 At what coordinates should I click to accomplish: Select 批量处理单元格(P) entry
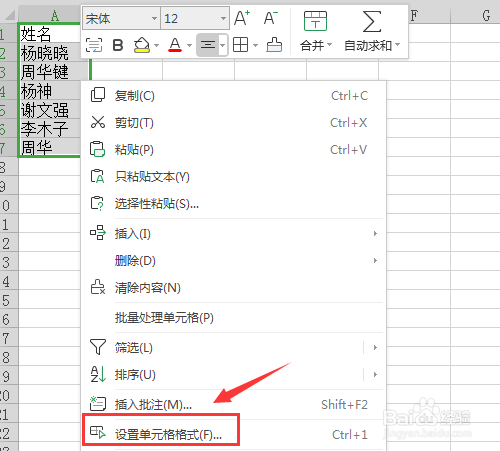click(233, 318)
